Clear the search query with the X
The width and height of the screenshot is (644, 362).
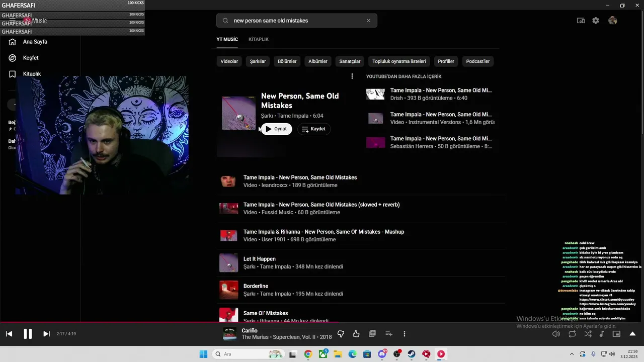(368, 21)
